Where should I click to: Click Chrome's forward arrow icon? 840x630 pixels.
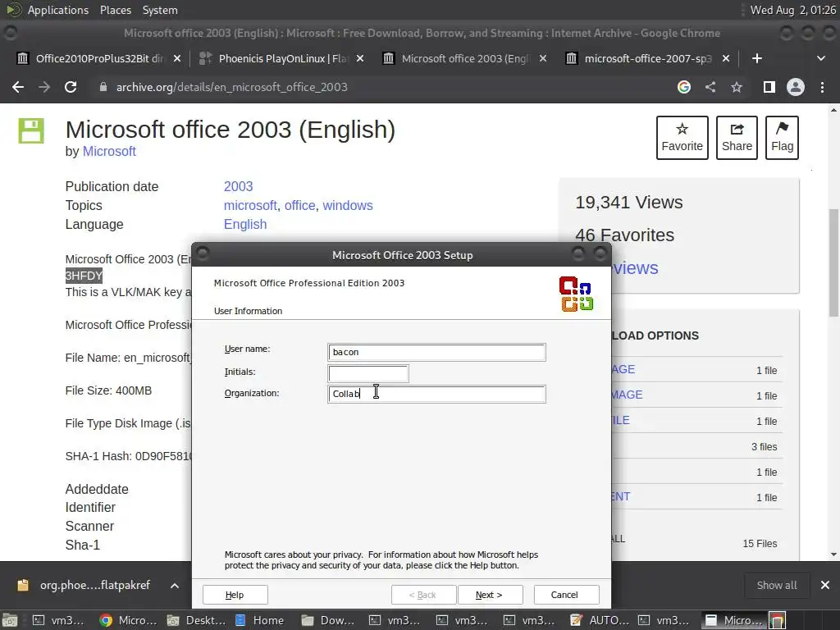[x=44, y=87]
